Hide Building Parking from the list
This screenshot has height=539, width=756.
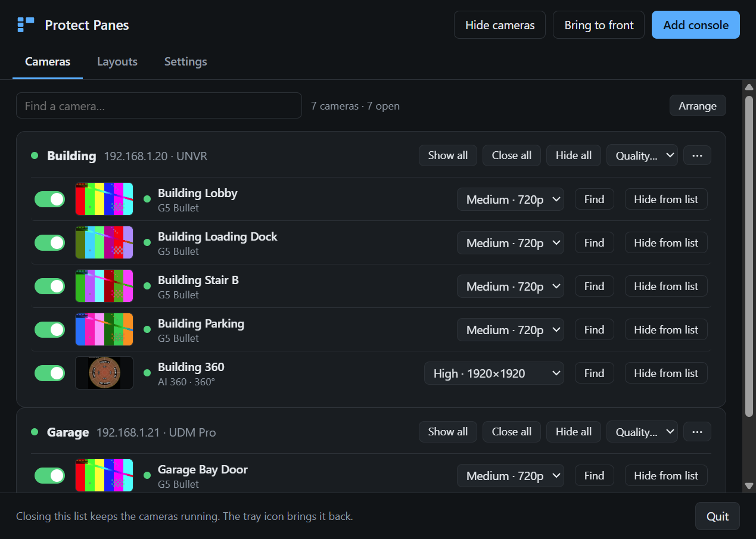[666, 330]
